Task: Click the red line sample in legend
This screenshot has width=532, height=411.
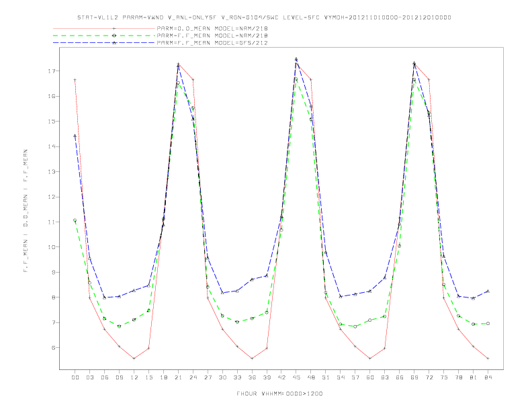Action: point(104,28)
